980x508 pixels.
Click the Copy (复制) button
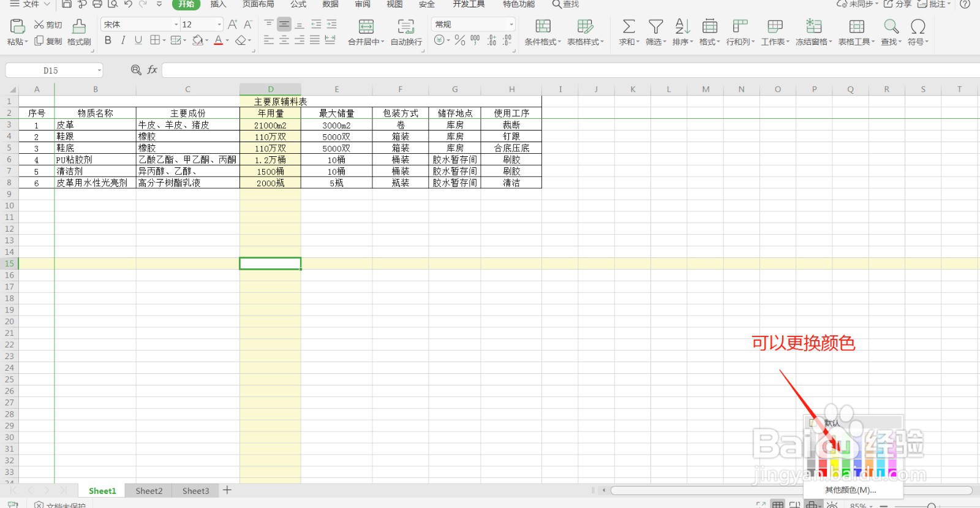tap(48, 41)
